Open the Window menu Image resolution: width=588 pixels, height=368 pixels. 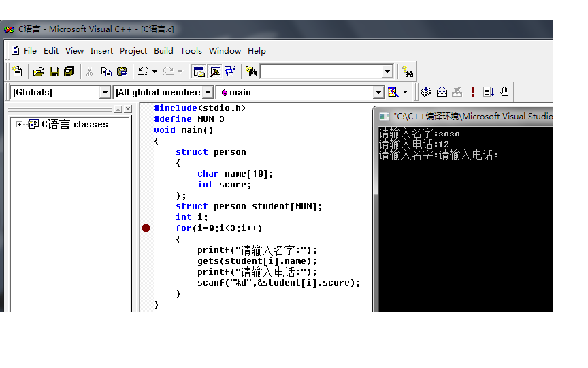(x=225, y=51)
